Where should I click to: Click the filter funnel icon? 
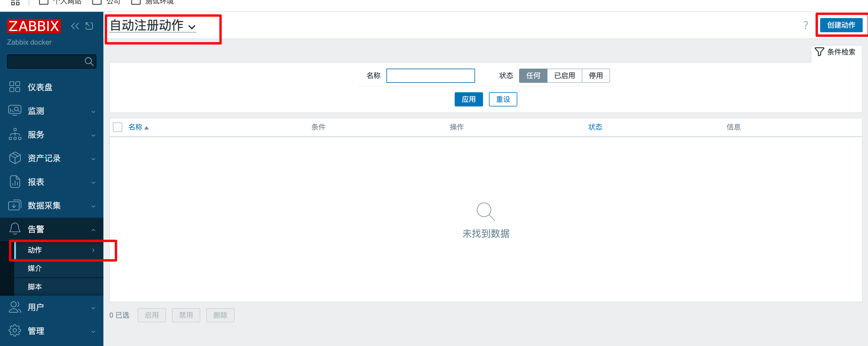(819, 51)
